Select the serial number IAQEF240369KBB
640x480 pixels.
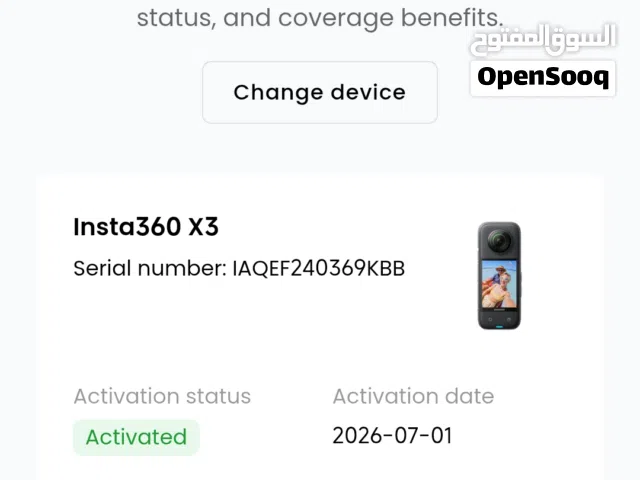[x=318, y=269]
